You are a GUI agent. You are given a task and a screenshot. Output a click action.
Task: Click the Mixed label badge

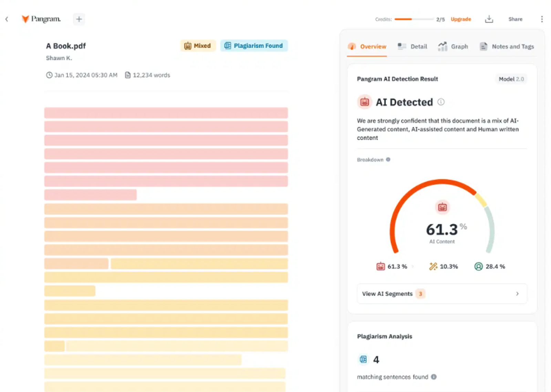click(198, 46)
